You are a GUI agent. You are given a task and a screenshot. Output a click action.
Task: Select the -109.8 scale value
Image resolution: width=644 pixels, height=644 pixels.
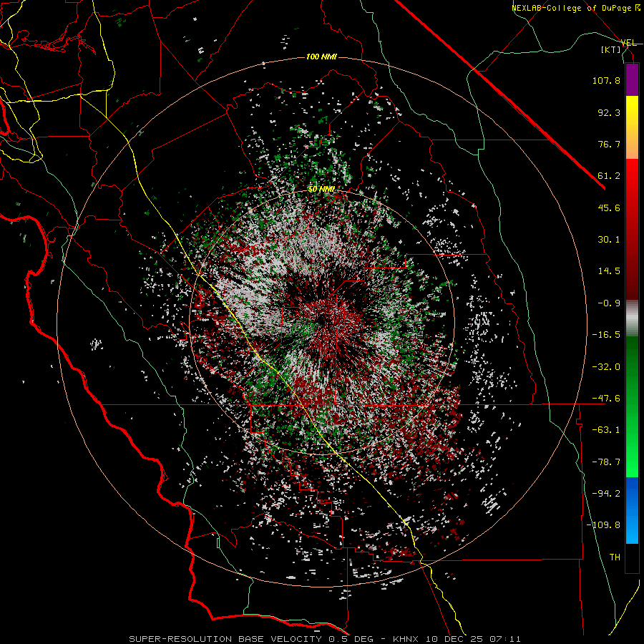[x=603, y=525]
